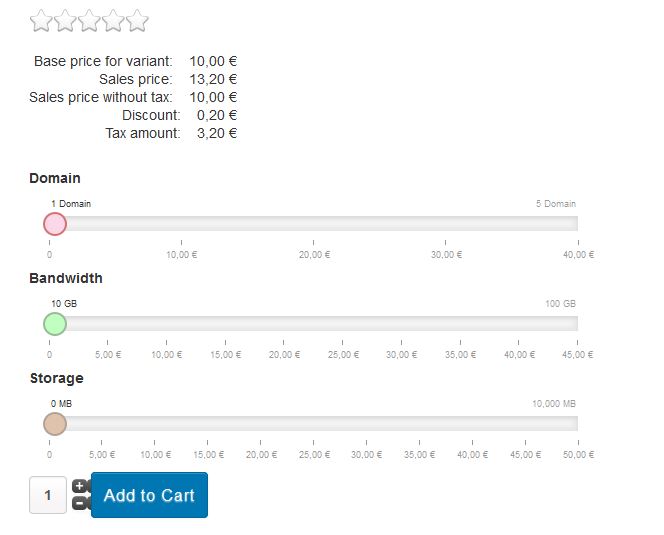Screen dimensions: 664x535
Task: Rate the product one star
Action: click(x=41, y=20)
